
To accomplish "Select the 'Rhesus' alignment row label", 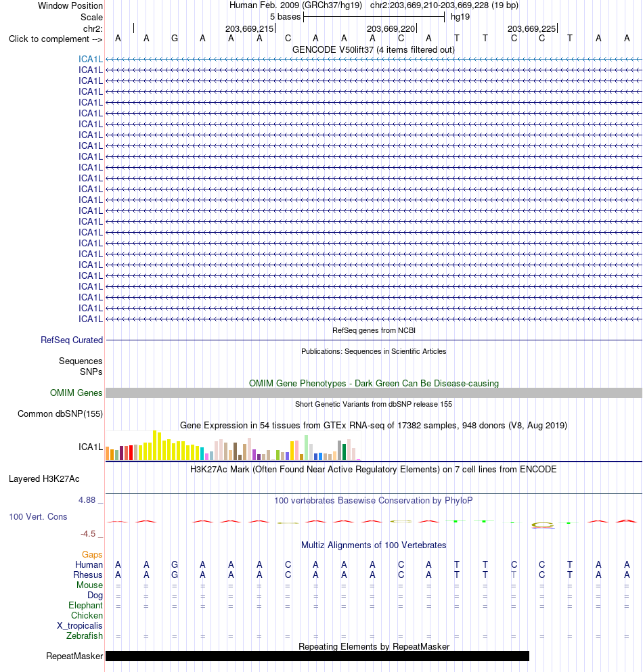I will [88, 575].
